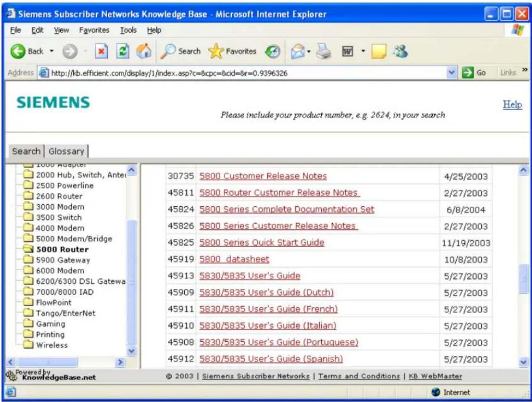Open the File menu
Screen dimensions: 532x402
click(x=16, y=30)
